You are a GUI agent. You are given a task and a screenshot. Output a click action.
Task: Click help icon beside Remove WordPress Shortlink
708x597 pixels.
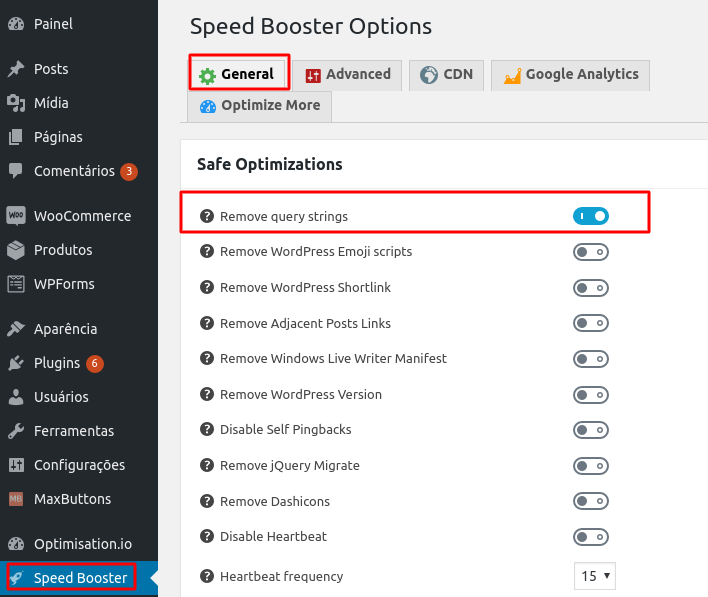[207, 287]
